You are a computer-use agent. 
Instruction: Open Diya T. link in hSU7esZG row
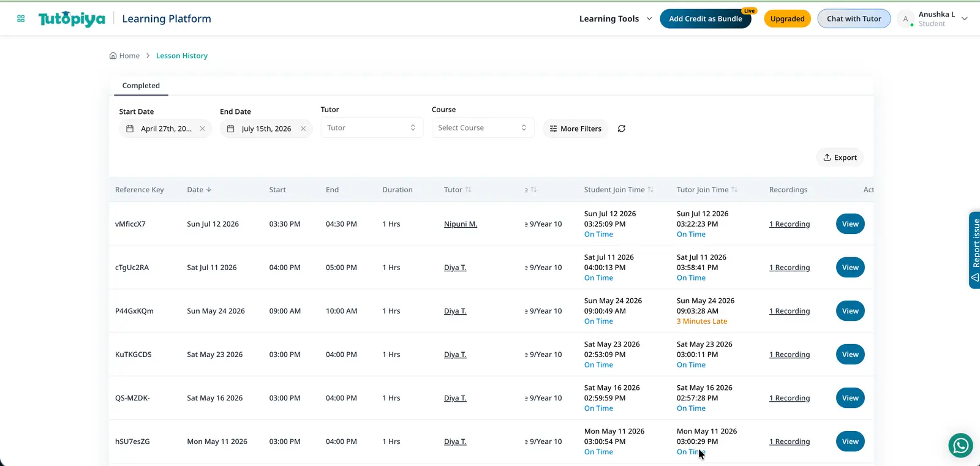pos(455,442)
